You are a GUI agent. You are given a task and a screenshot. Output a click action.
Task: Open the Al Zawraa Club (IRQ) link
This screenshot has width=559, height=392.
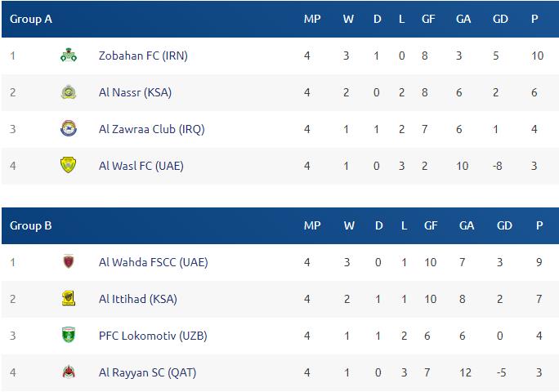(x=151, y=129)
